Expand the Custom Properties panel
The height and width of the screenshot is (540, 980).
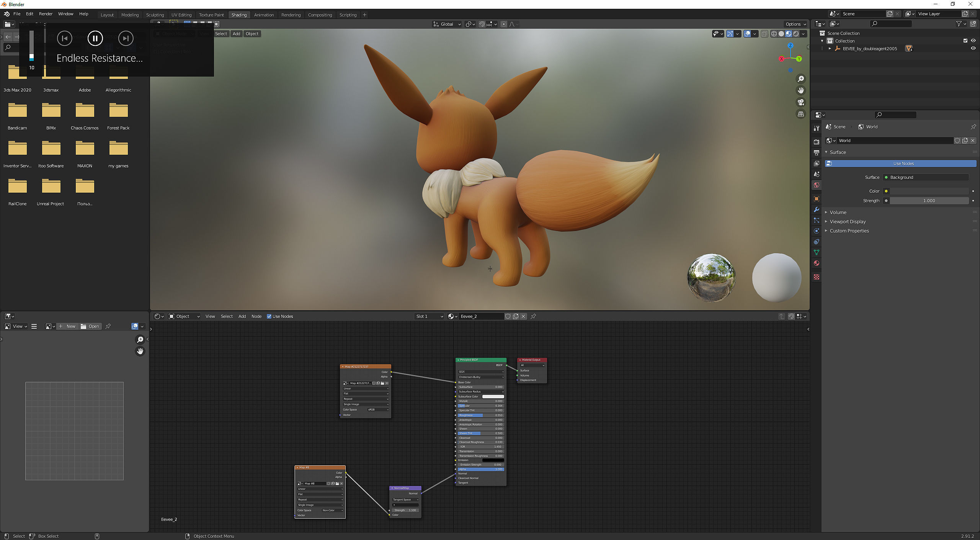pyautogui.click(x=849, y=231)
